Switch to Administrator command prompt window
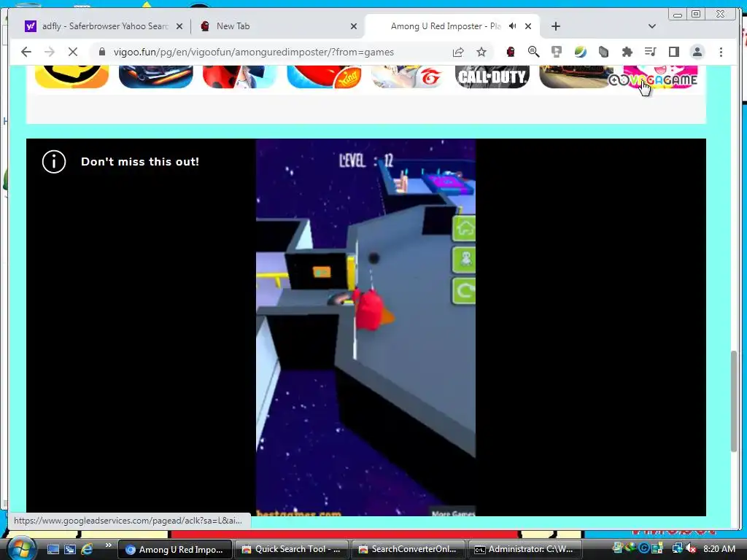 [x=525, y=549]
